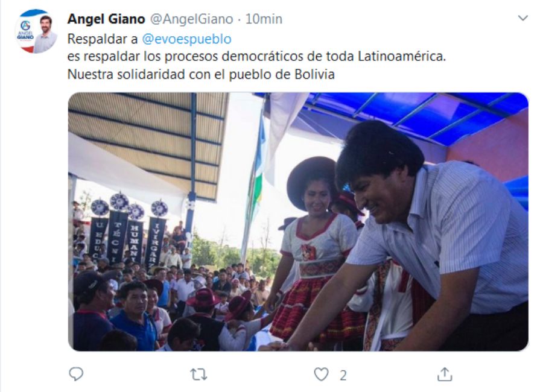Retweet Angel Giano's post
This screenshot has height=392, width=543.
[198, 375]
